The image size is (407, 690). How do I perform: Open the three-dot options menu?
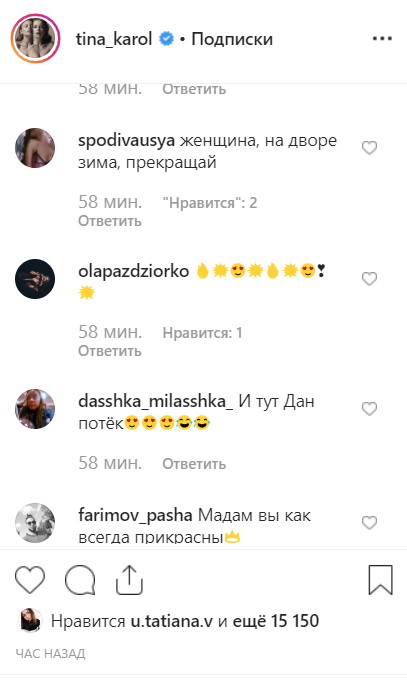point(382,39)
